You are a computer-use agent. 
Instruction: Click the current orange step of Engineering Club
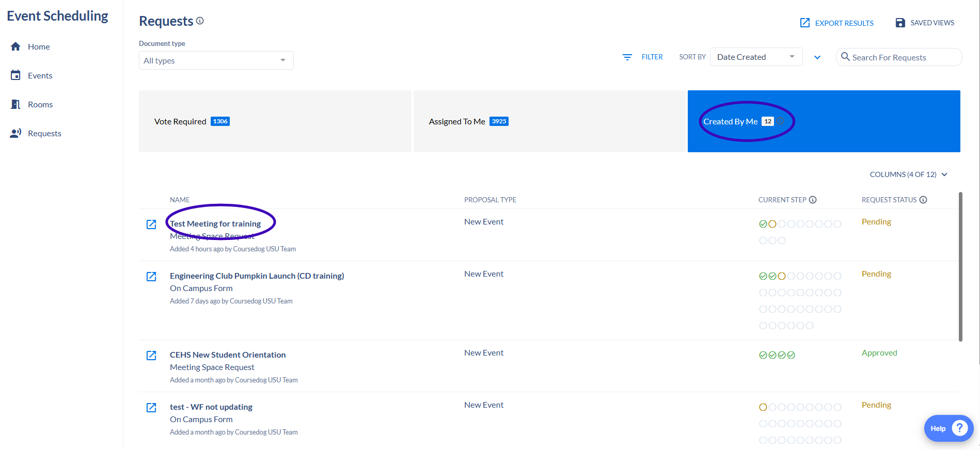tap(782, 276)
